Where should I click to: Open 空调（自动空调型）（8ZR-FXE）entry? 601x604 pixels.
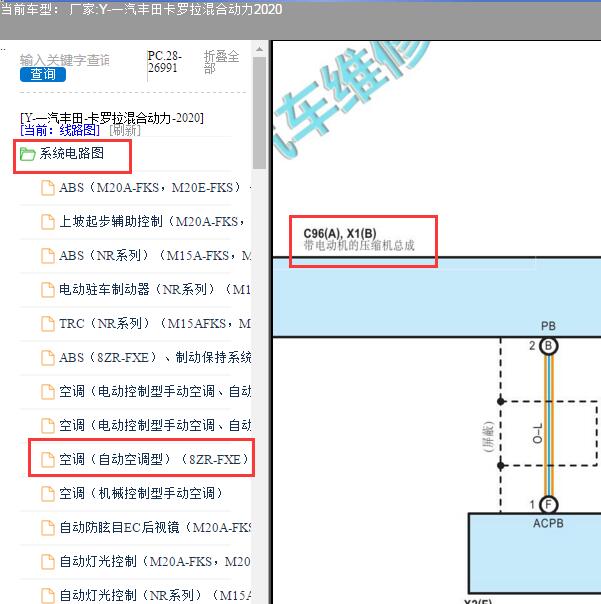(154, 459)
